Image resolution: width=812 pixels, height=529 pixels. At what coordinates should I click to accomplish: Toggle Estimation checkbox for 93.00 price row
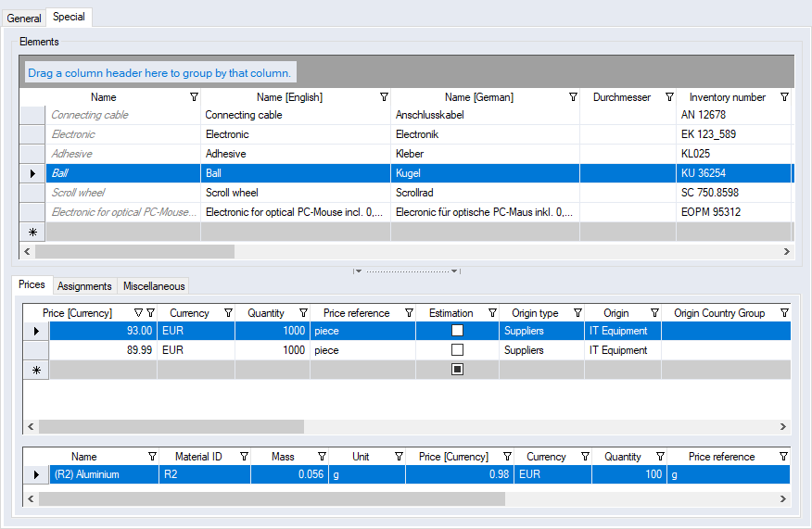(x=457, y=331)
